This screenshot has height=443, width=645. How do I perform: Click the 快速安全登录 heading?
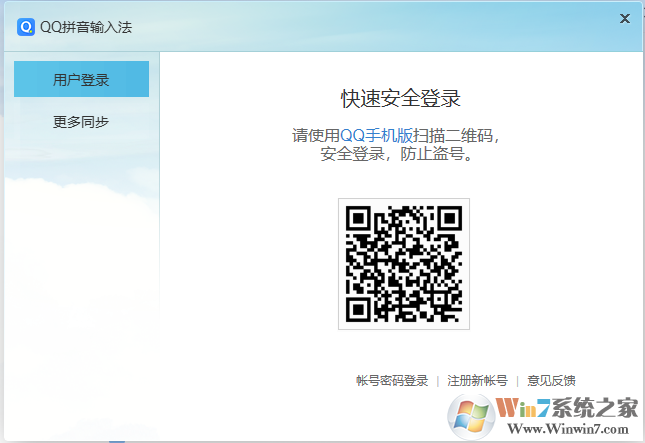point(401,98)
